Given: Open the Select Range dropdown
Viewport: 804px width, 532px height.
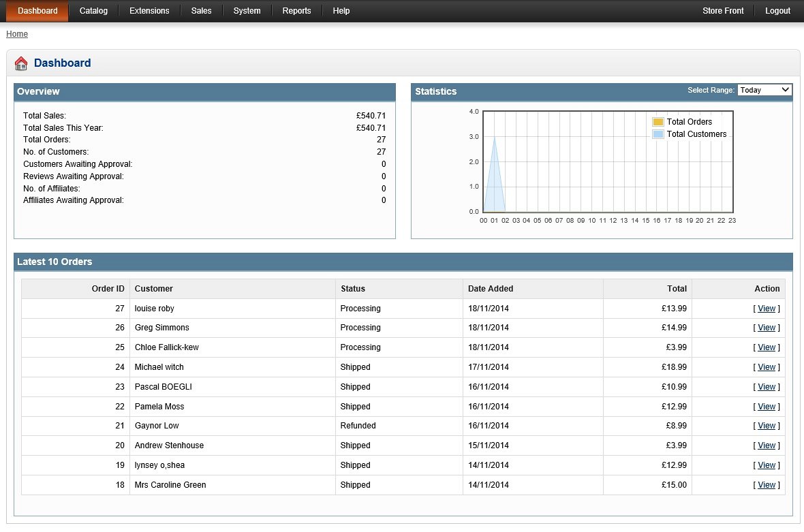Looking at the screenshot, I should (x=764, y=90).
